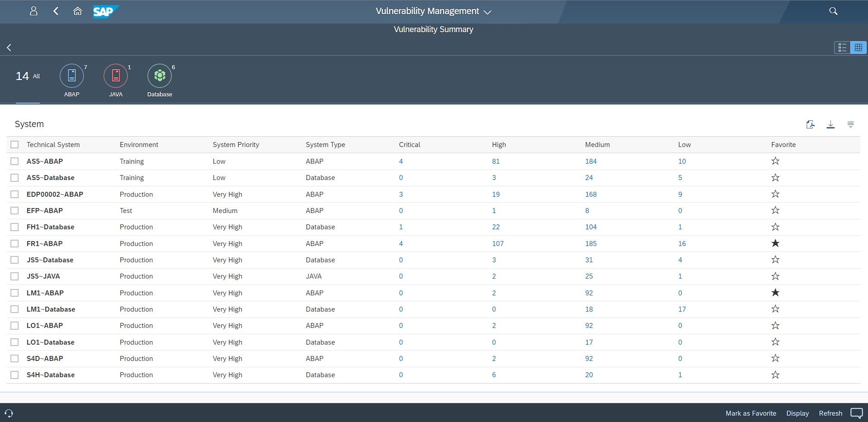Go back using the shell header arrow
Viewport: 868px width, 422px height.
56,11
